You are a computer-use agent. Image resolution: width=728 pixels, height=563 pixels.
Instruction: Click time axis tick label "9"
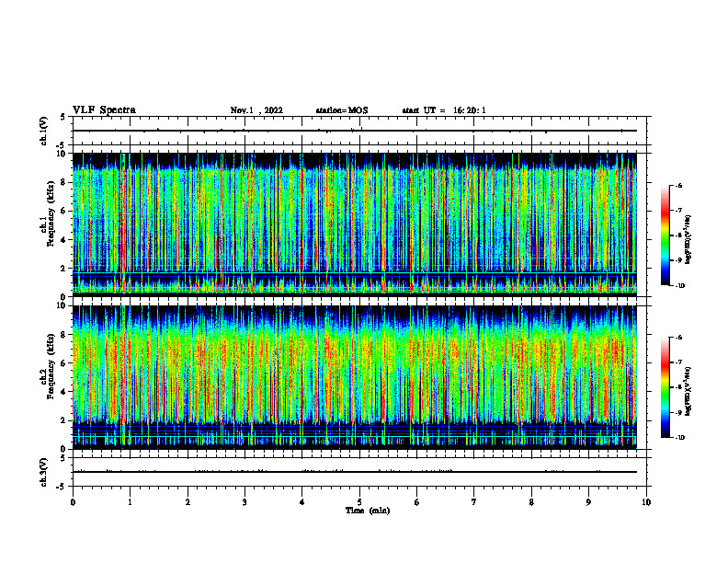(x=588, y=502)
